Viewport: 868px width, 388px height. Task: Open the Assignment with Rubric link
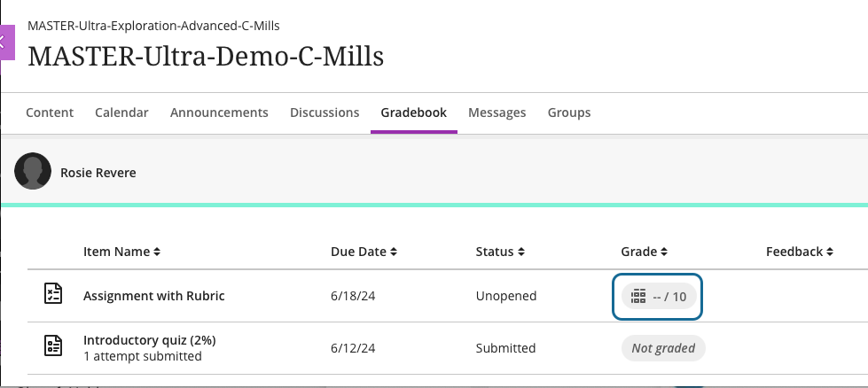click(153, 296)
